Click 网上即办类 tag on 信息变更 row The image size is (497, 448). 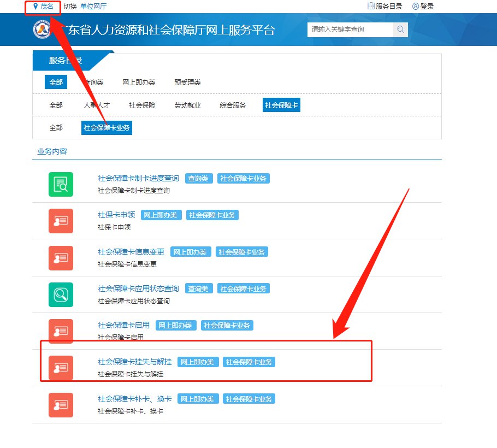click(x=190, y=252)
